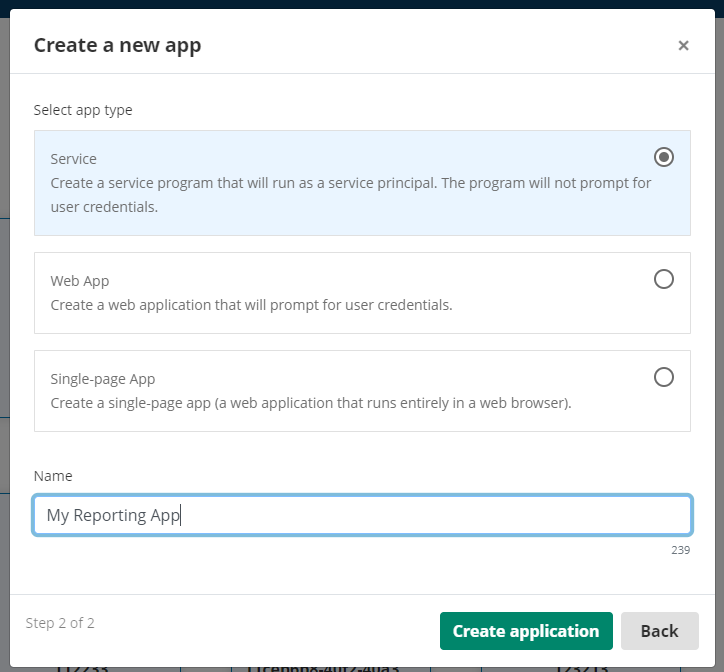
Task: Click the Service option card title
Action: tap(73, 159)
